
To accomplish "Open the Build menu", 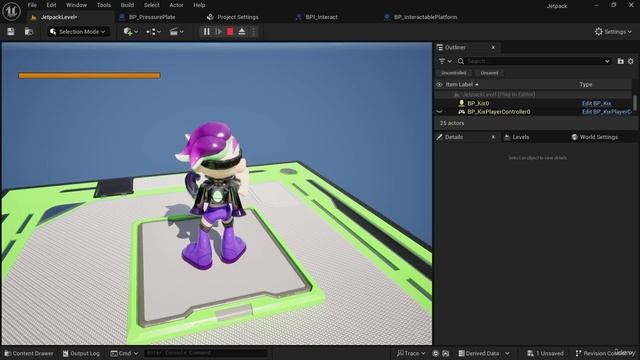I will point(127,5).
